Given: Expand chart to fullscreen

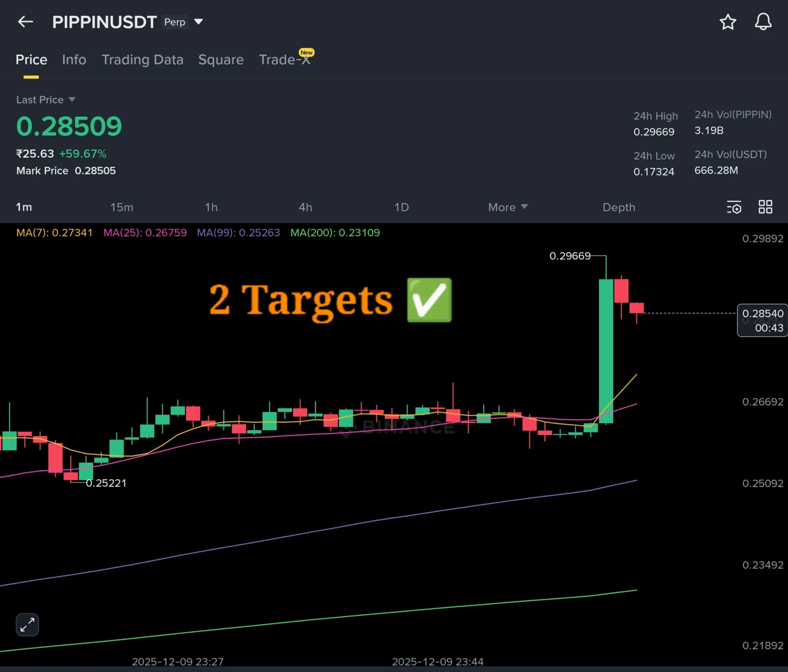Looking at the screenshot, I should point(27,625).
